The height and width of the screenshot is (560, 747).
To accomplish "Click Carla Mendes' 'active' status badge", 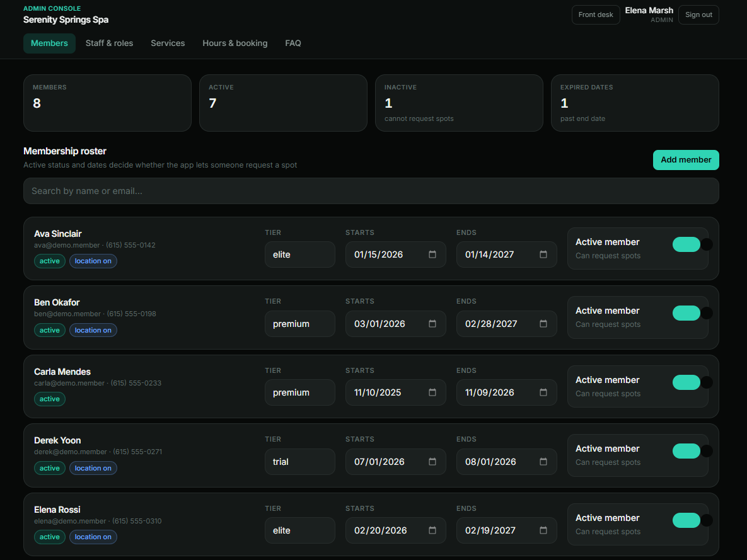I will click(50, 399).
